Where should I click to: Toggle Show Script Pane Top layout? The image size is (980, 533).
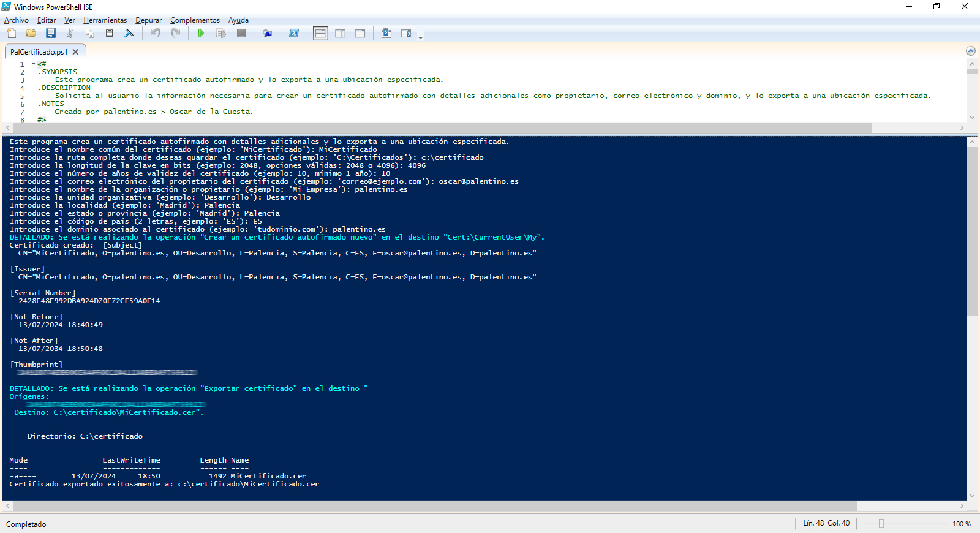tap(320, 33)
